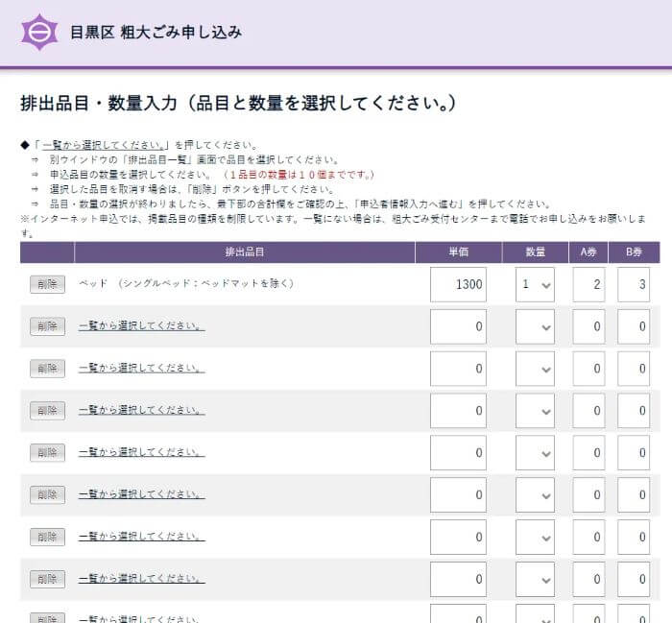Screen dimensions: 672x623
Task: Click 削除 button in the fifth table row
Action: point(48,452)
